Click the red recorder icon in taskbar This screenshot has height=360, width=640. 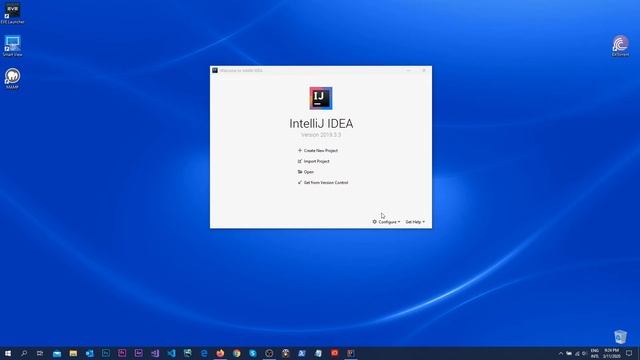[334, 353]
